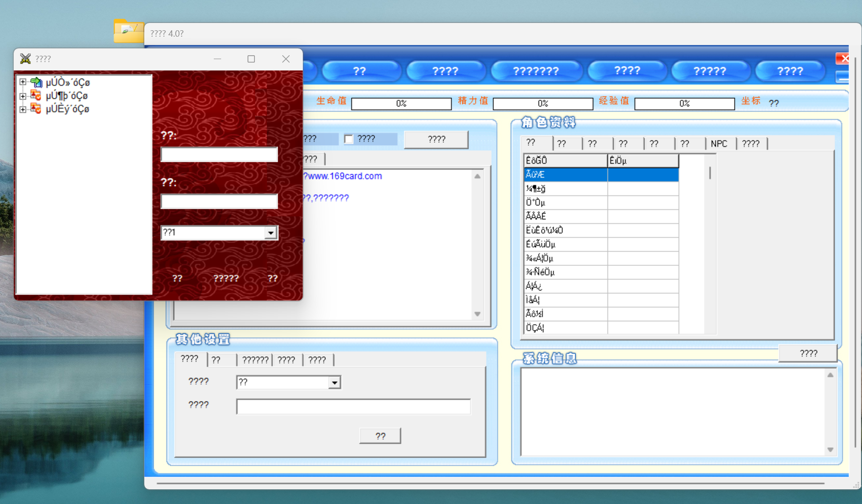The image size is (862, 504).
Task: Click the green arrow icon beside µÚÒ»´óÇø
Action: pos(36,82)
